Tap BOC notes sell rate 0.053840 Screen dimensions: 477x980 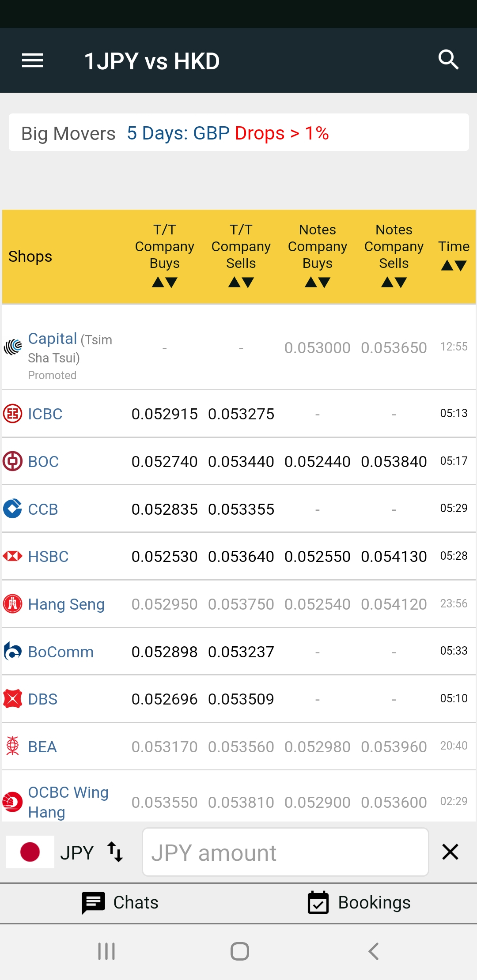[394, 462]
